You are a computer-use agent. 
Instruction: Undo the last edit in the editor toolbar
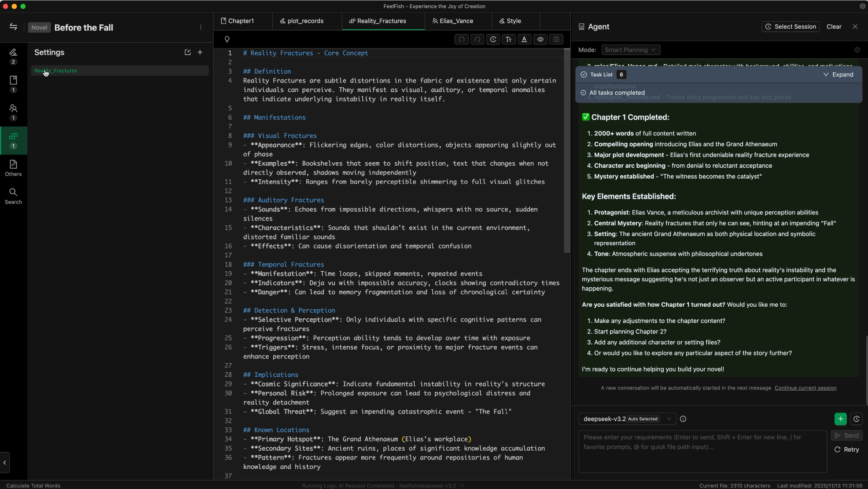click(x=461, y=39)
